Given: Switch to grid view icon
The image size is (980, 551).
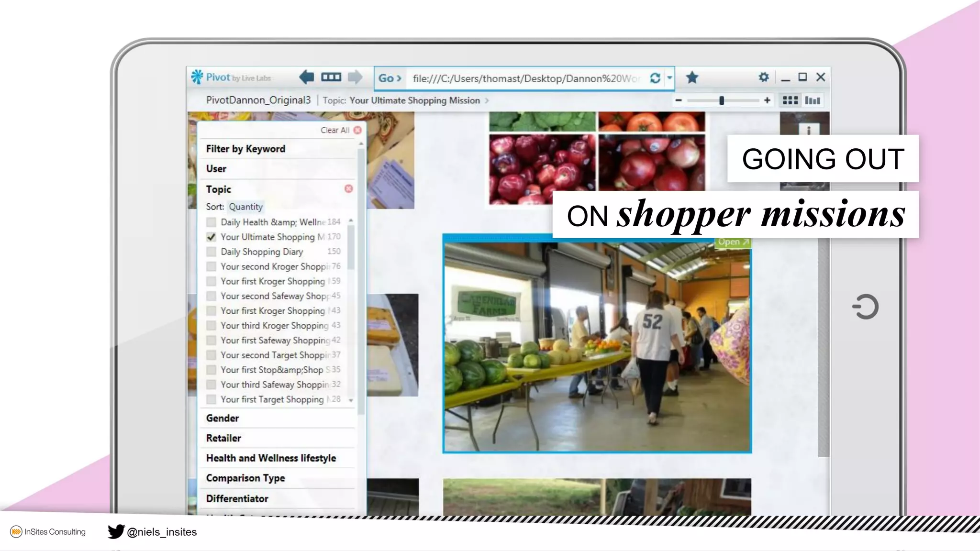Looking at the screenshot, I should (x=790, y=100).
